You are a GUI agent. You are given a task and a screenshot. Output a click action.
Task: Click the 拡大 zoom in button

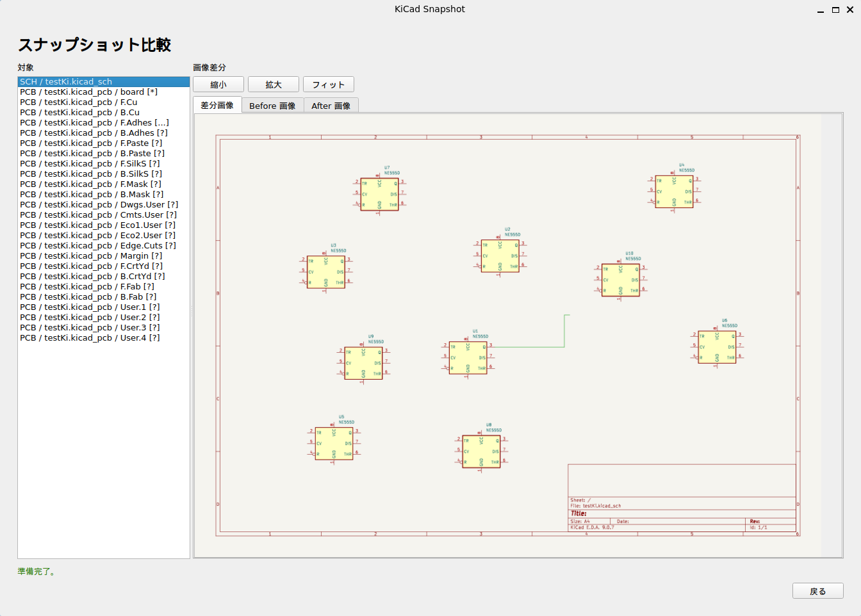pos(274,85)
